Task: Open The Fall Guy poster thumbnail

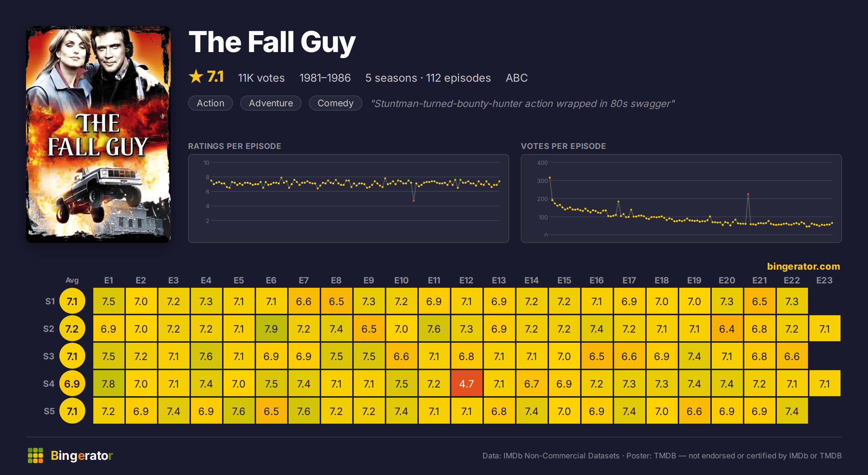Action: click(x=98, y=134)
